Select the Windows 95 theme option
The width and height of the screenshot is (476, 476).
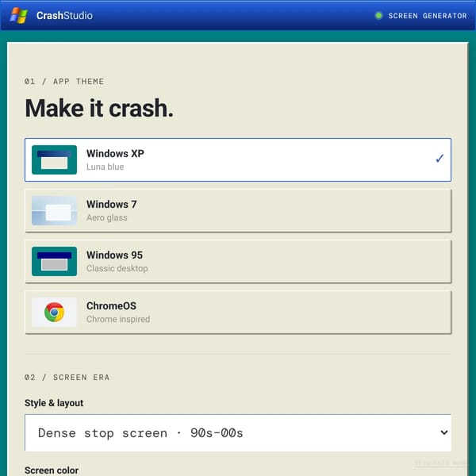[x=238, y=261]
